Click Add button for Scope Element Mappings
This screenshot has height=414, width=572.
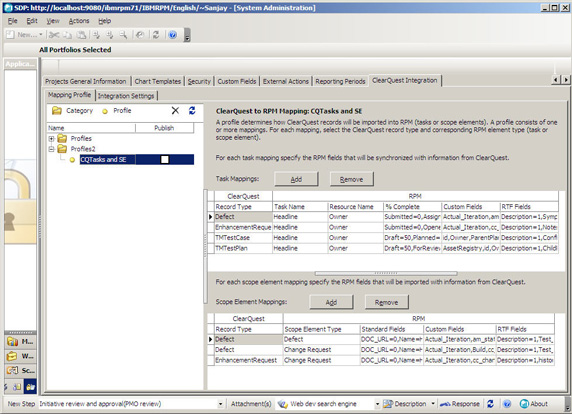[x=331, y=302]
